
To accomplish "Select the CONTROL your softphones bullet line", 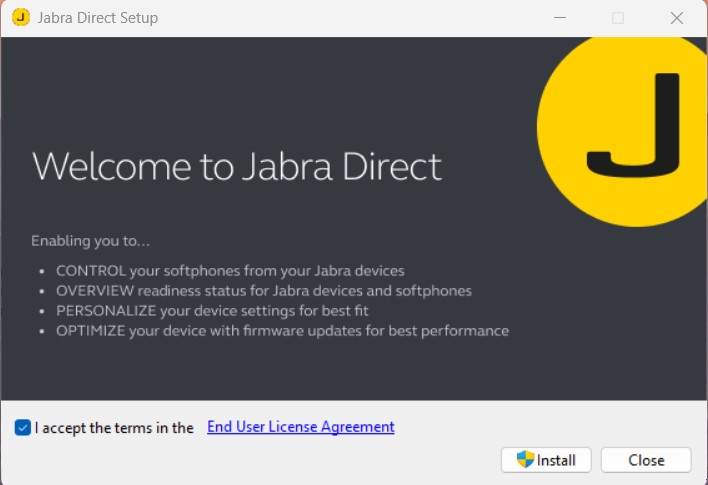I will [230, 271].
